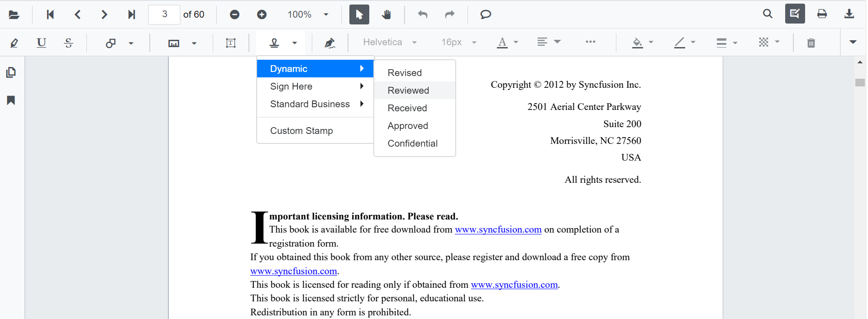Select the Confidential dynamic stamp
Image resolution: width=868 pixels, height=319 pixels.
click(x=415, y=143)
